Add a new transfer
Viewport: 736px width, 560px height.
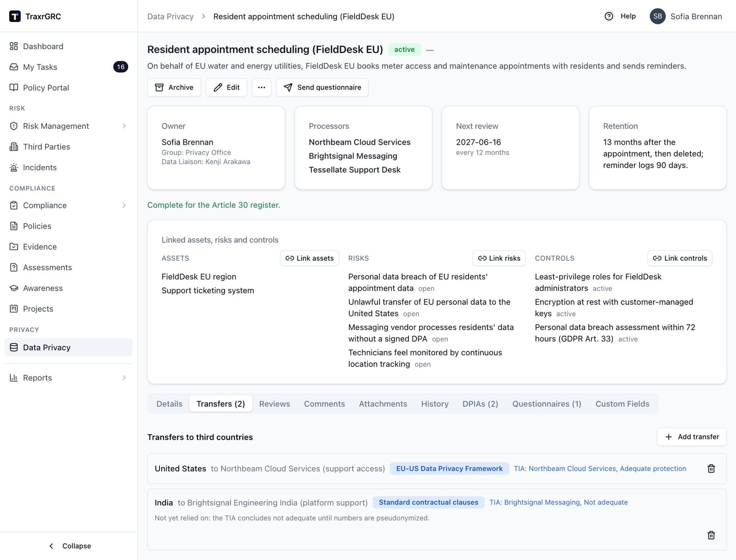691,437
